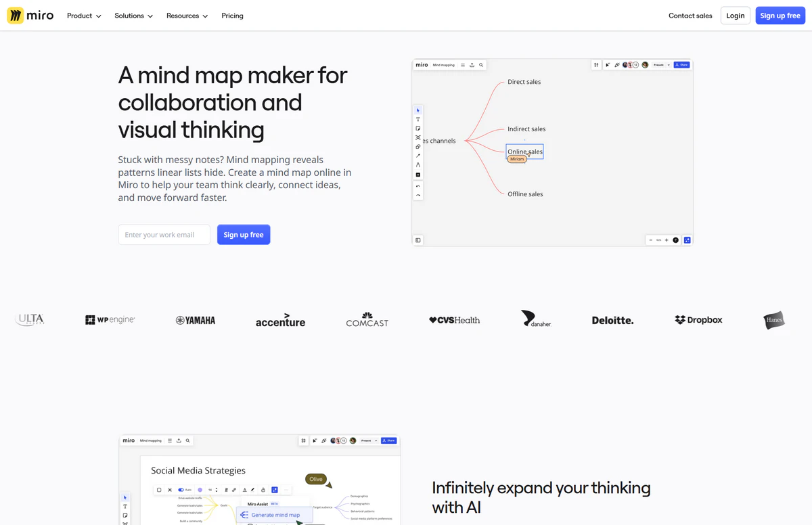Click the help question mark icon
812x525 pixels.
(x=675, y=240)
